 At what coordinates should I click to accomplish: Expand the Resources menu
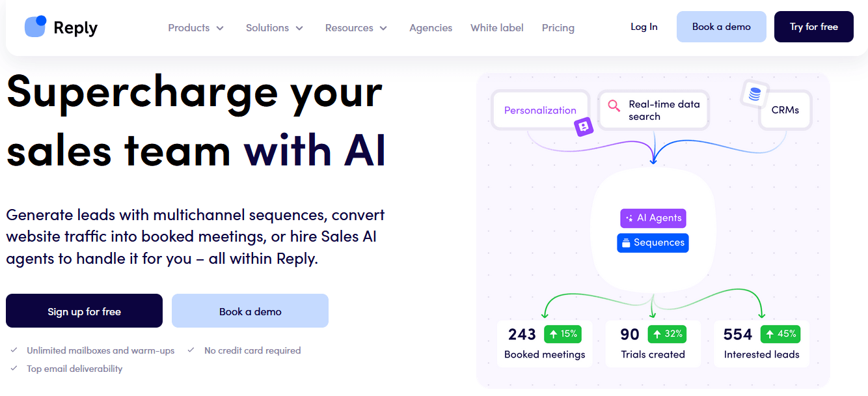click(356, 27)
